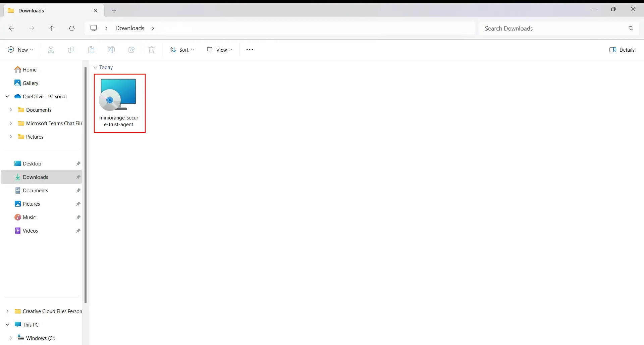644x345 pixels.
Task: Unpin Music from Quick Access
Action: 78,217
